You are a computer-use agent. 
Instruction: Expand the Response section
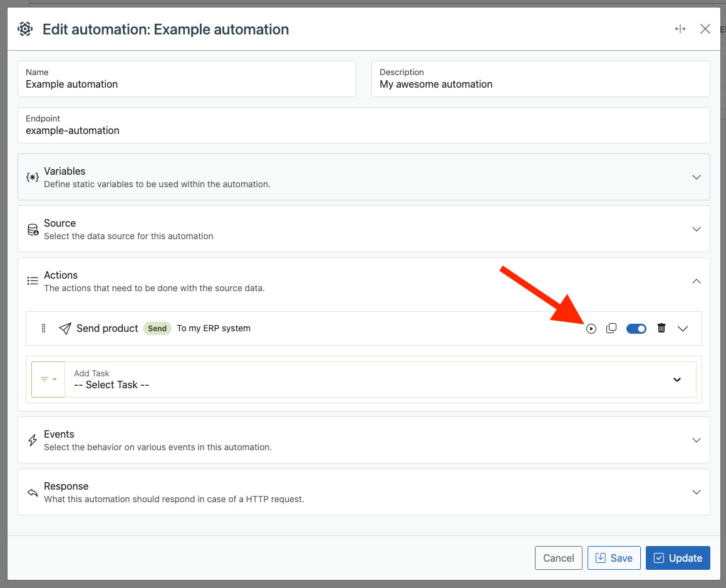(x=363, y=492)
